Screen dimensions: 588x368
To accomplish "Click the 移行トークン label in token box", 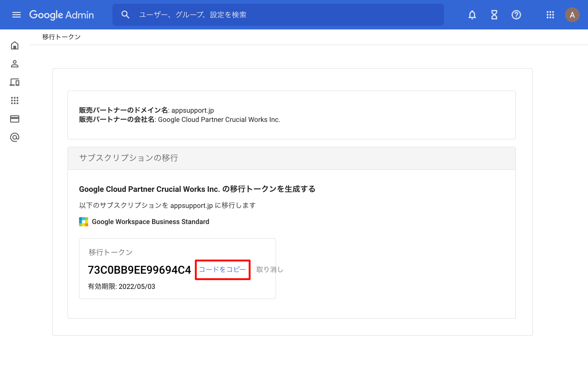I will point(111,252).
